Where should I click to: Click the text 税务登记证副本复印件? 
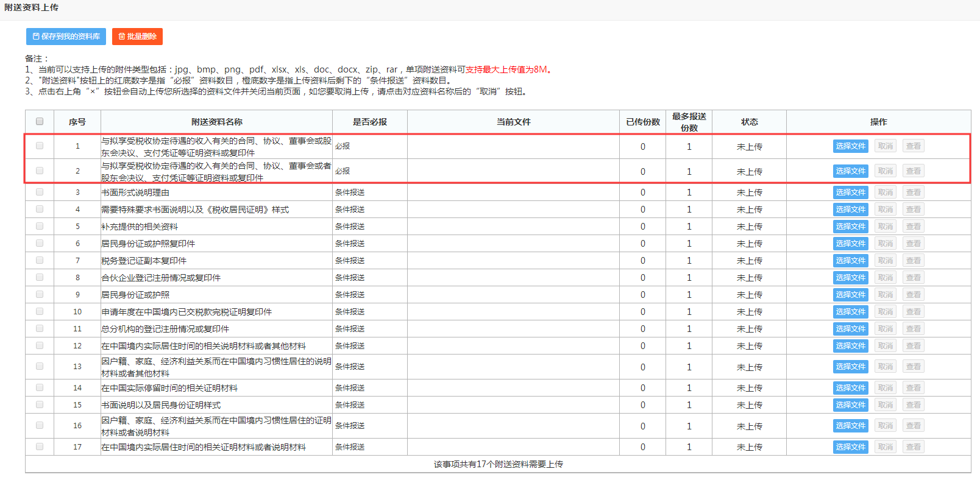point(144,261)
